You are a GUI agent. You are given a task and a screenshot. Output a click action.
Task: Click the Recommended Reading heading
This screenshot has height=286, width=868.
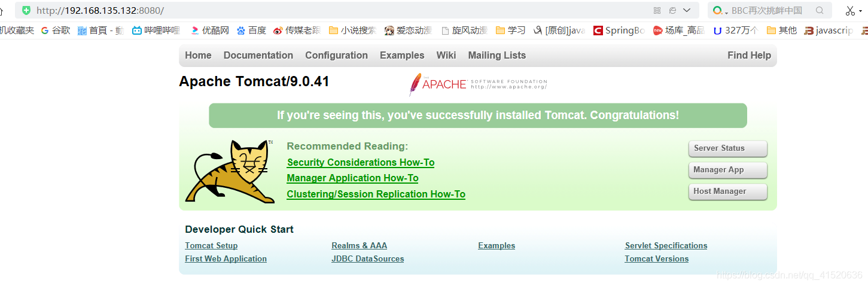[x=347, y=146]
